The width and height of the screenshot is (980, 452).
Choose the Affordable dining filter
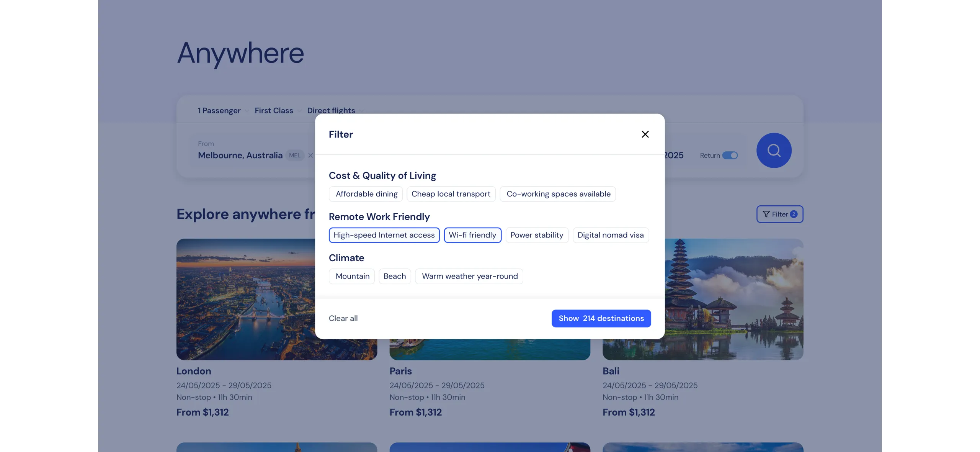[366, 194]
